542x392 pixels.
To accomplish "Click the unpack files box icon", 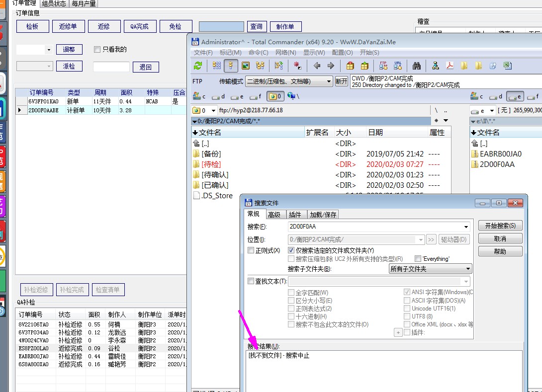I will pos(364,66).
